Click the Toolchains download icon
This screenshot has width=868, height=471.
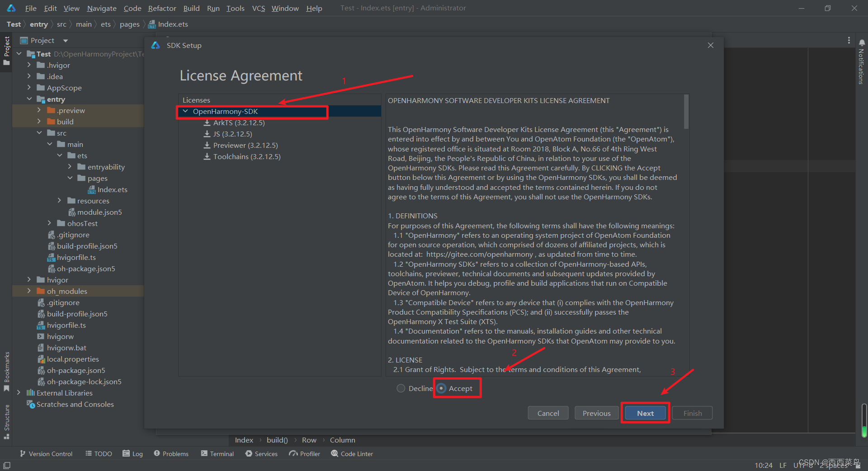point(207,156)
